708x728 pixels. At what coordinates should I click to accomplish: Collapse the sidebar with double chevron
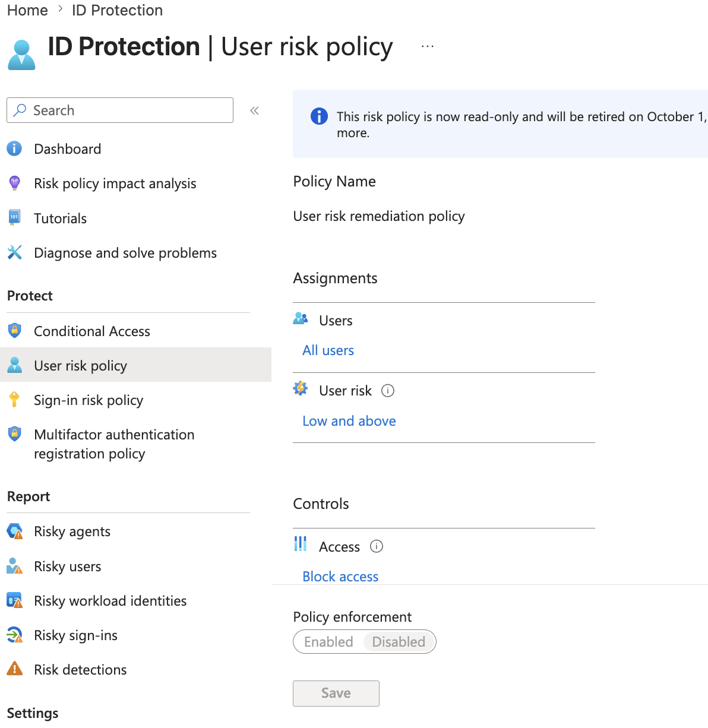coord(254,110)
